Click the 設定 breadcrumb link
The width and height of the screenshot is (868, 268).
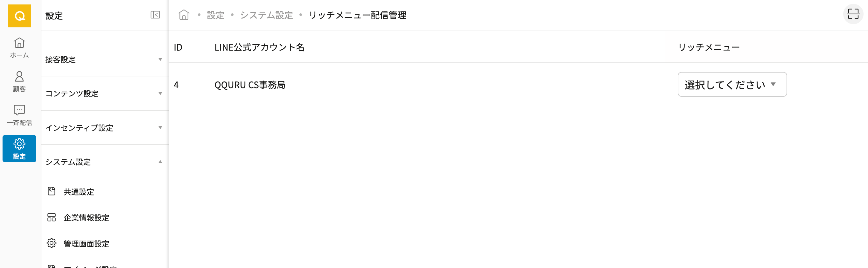tap(215, 15)
